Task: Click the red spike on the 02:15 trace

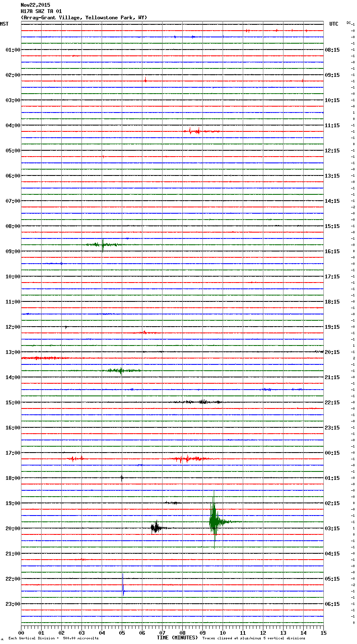Action: pos(145,79)
